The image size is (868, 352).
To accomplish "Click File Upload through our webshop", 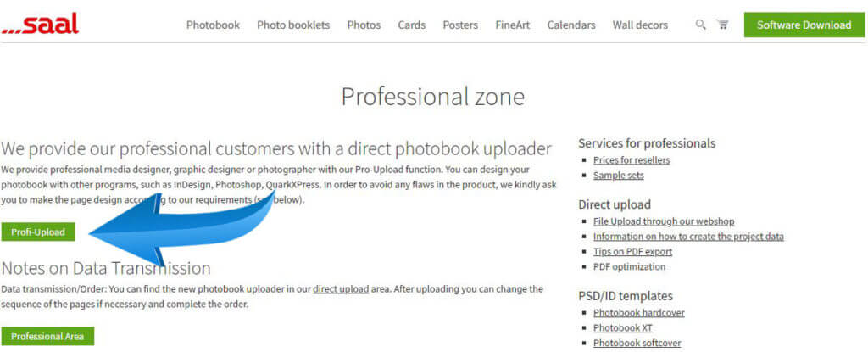I will pyautogui.click(x=664, y=221).
